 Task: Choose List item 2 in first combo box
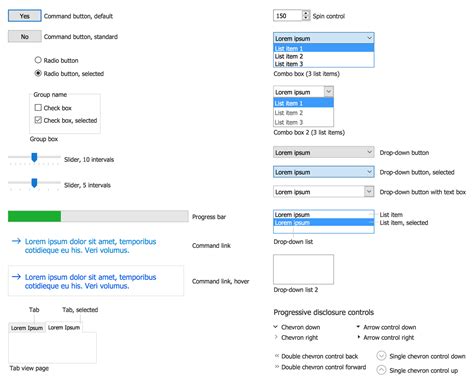click(x=324, y=56)
